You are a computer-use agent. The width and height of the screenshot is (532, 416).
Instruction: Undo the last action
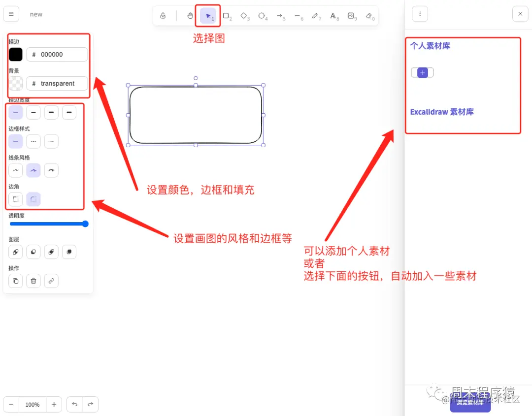point(75,405)
